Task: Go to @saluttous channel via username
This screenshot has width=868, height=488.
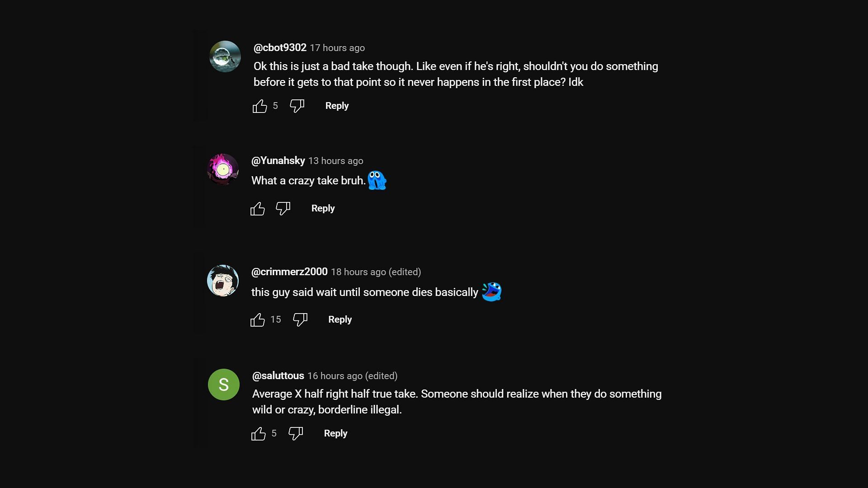Action: click(278, 376)
